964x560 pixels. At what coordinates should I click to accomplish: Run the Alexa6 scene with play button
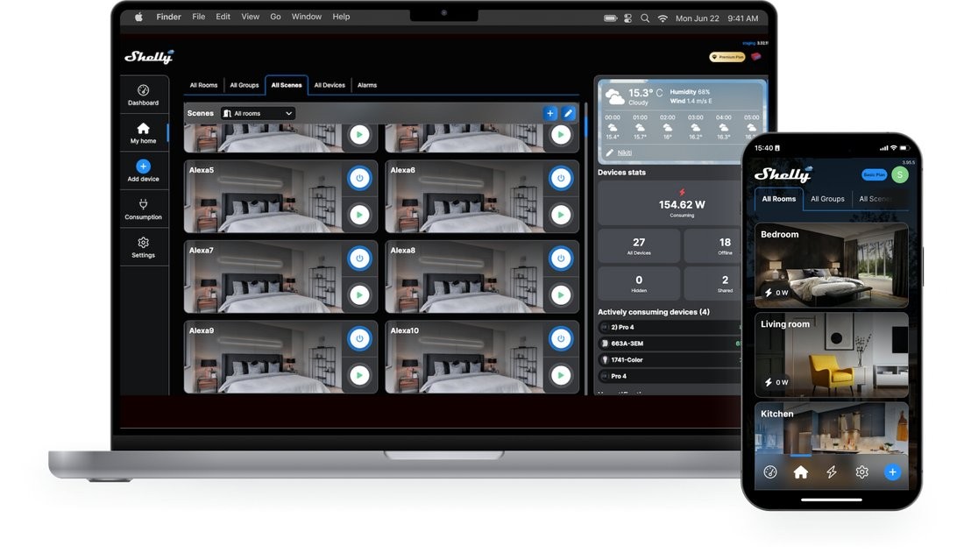tap(561, 215)
